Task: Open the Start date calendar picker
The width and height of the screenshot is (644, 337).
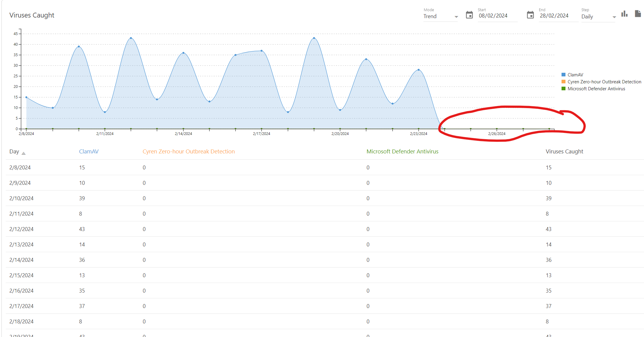Action: [x=469, y=15]
